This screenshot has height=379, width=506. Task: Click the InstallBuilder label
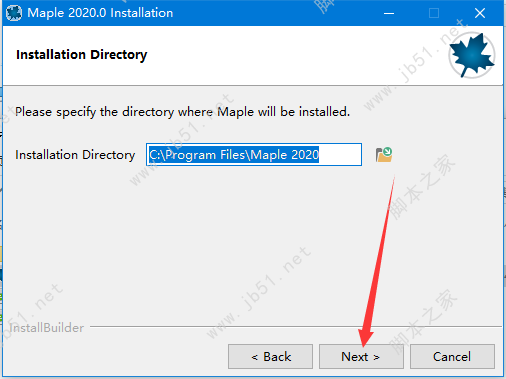click(47, 328)
